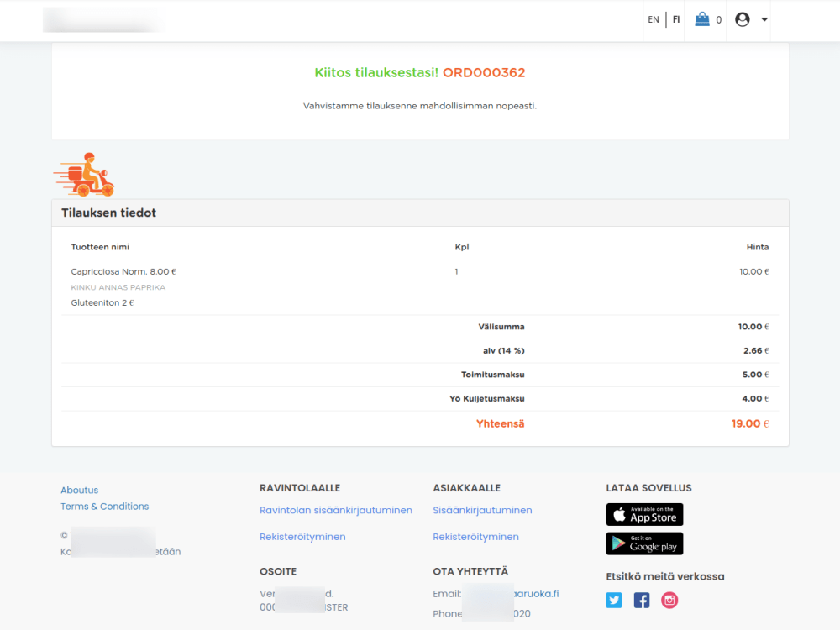Expand the account dropdown arrow
840x630 pixels.
(764, 20)
